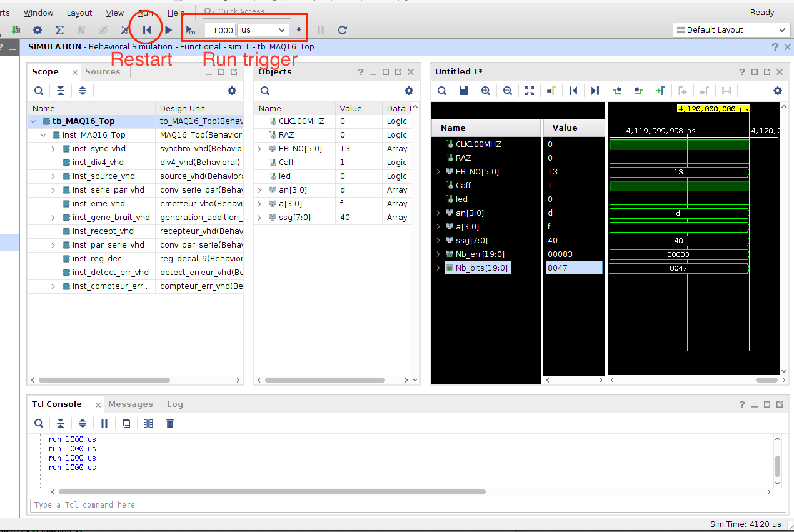794x532 pixels.
Task: Select inst_detect_err_vhd scope row
Action: point(135,273)
